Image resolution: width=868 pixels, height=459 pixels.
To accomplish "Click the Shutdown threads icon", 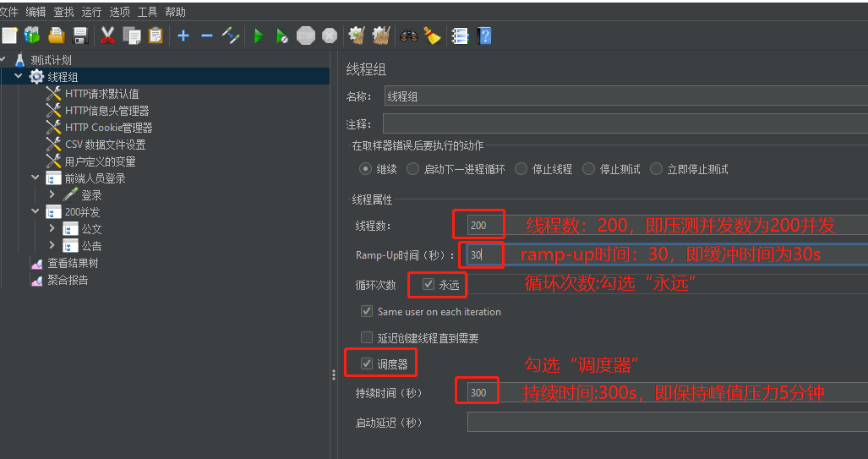I will (330, 36).
